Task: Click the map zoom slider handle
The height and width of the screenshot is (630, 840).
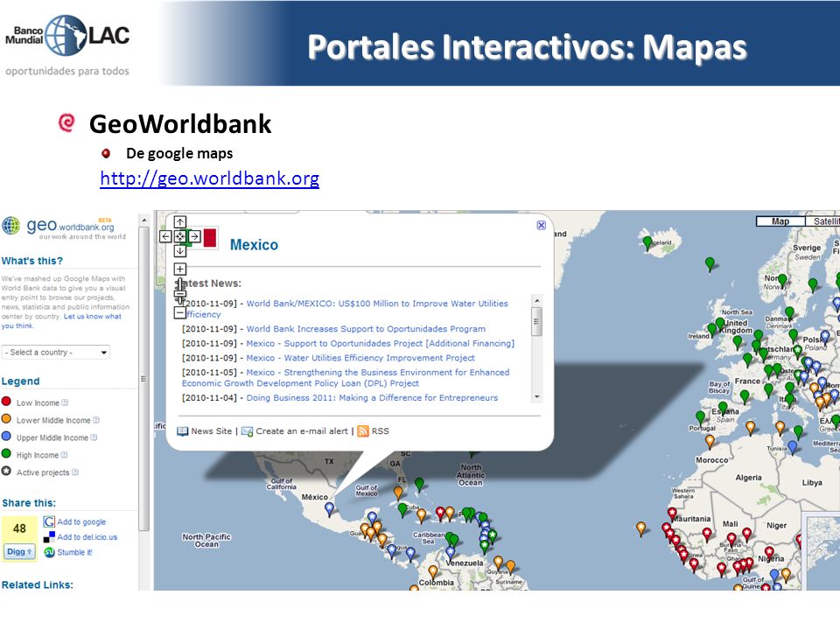Action: tap(180, 293)
